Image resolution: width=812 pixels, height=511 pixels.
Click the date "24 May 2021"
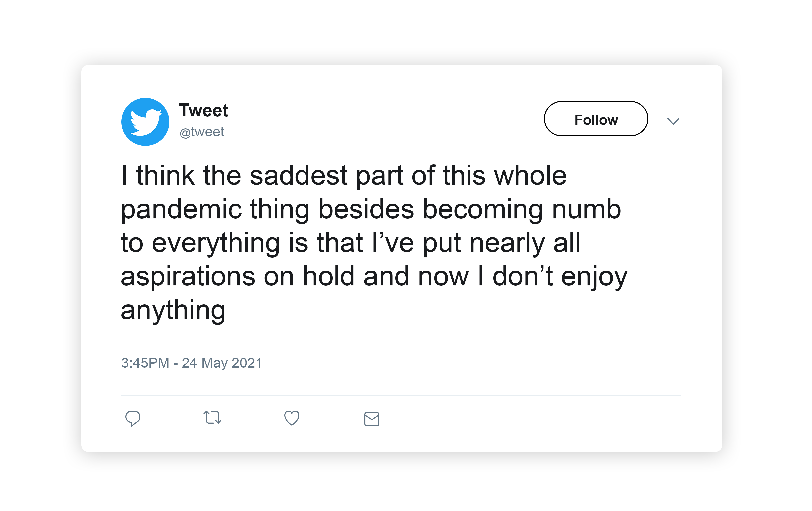pyautogui.click(x=222, y=363)
